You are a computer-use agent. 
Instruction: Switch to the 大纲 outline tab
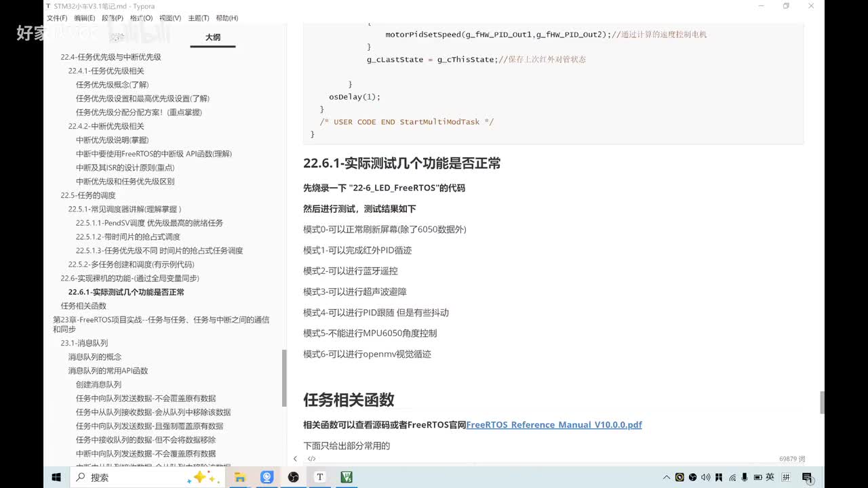(213, 37)
